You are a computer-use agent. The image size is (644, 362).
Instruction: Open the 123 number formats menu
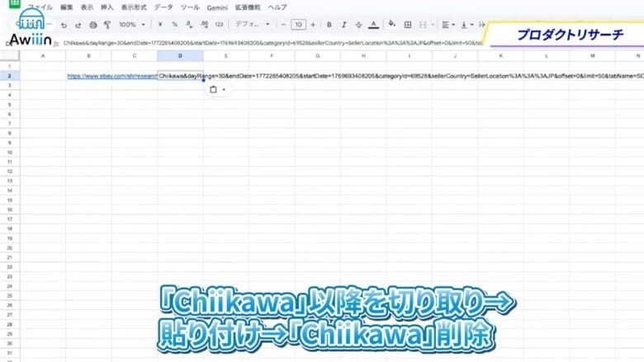click(x=219, y=25)
